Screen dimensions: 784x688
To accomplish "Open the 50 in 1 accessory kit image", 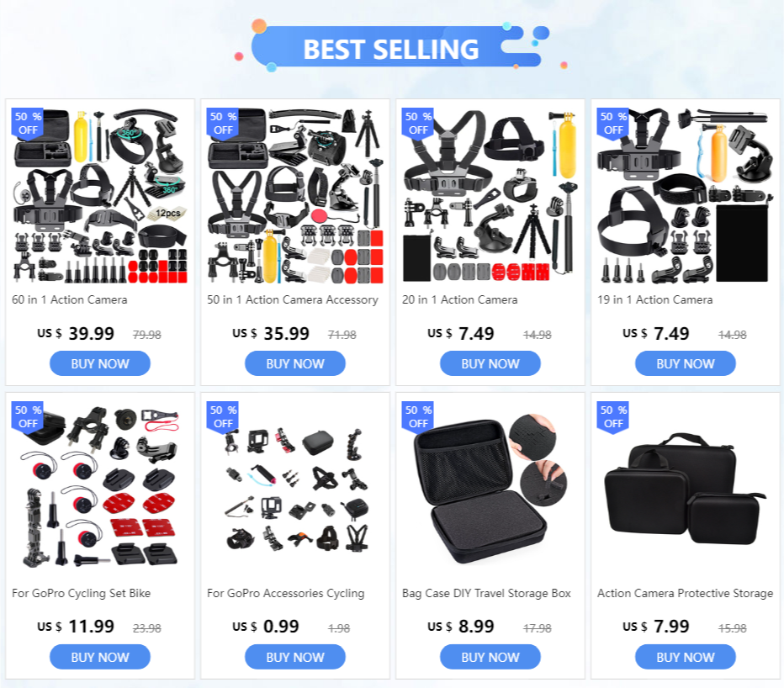I will click(x=295, y=195).
